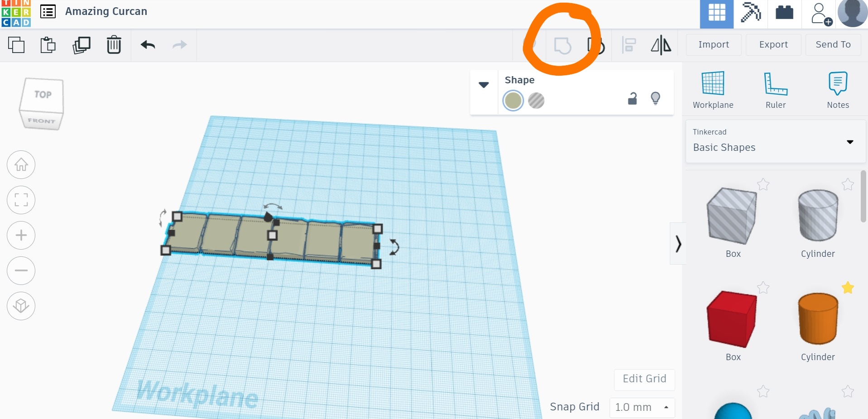Click the Home view icon

[x=21, y=164]
